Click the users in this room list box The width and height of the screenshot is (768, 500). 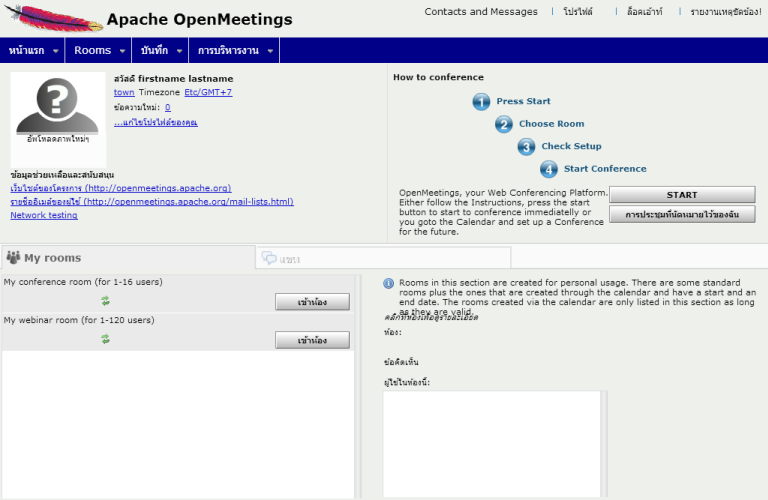[x=491, y=444]
